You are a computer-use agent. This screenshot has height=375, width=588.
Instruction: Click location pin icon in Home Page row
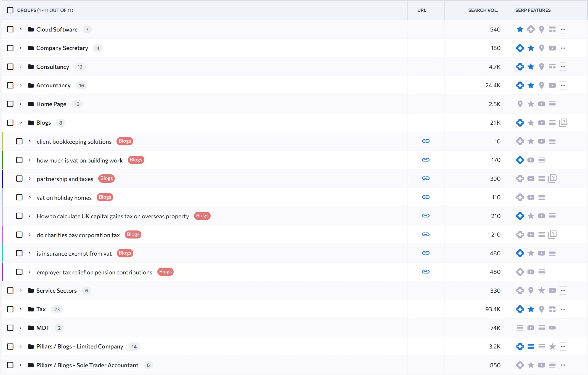point(520,104)
